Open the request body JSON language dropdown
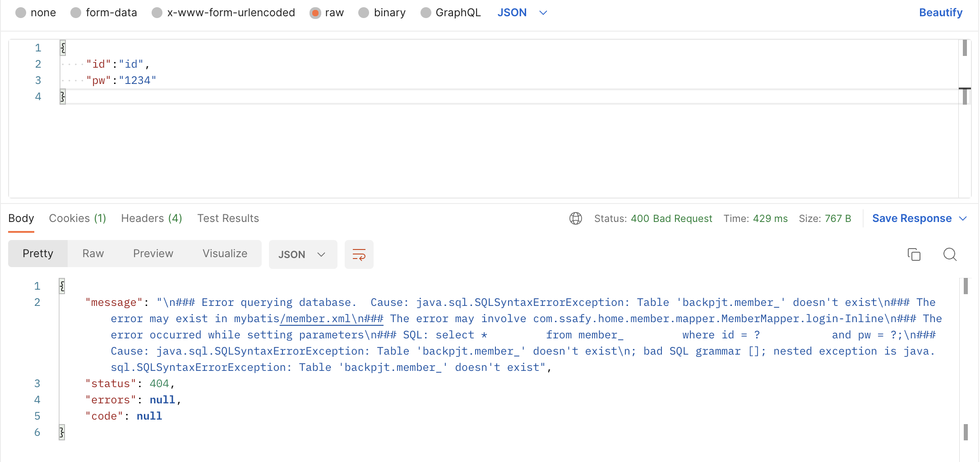 522,13
